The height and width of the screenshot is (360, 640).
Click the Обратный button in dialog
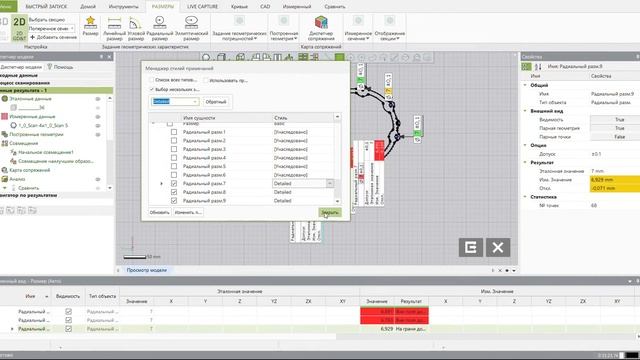pyautogui.click(x=216, y=102)
